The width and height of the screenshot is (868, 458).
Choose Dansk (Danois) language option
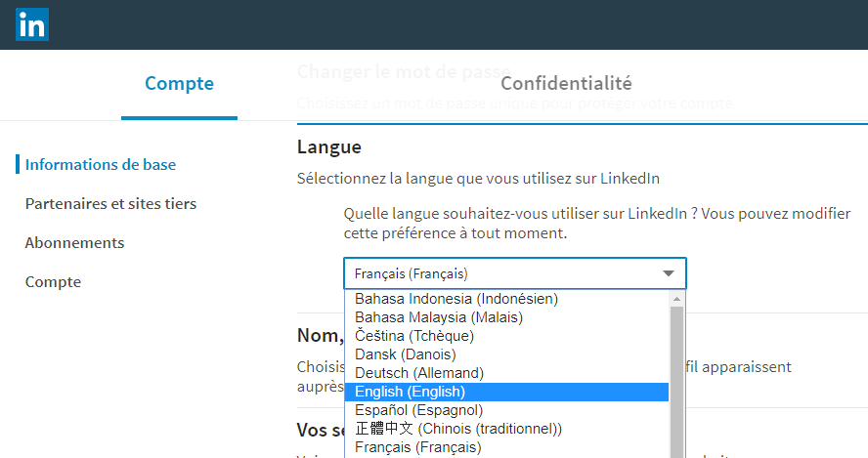pos(406,354)
